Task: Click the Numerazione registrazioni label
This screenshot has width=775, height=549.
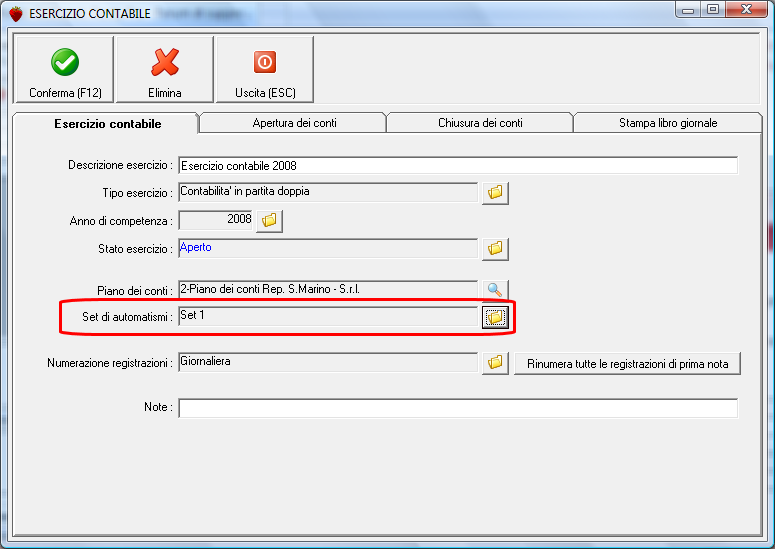Action: (110, 363)
